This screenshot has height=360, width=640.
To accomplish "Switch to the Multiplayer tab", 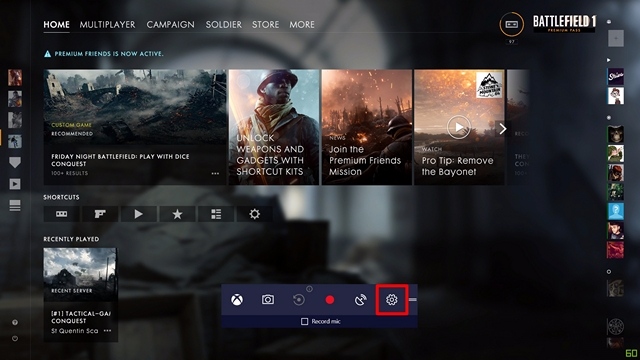I will point(107,24).
